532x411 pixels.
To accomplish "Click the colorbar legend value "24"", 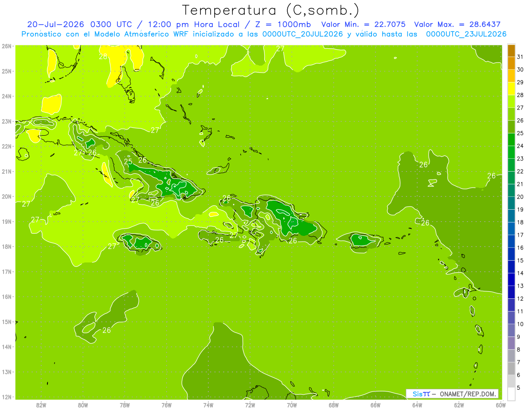I will pos(520,146).
